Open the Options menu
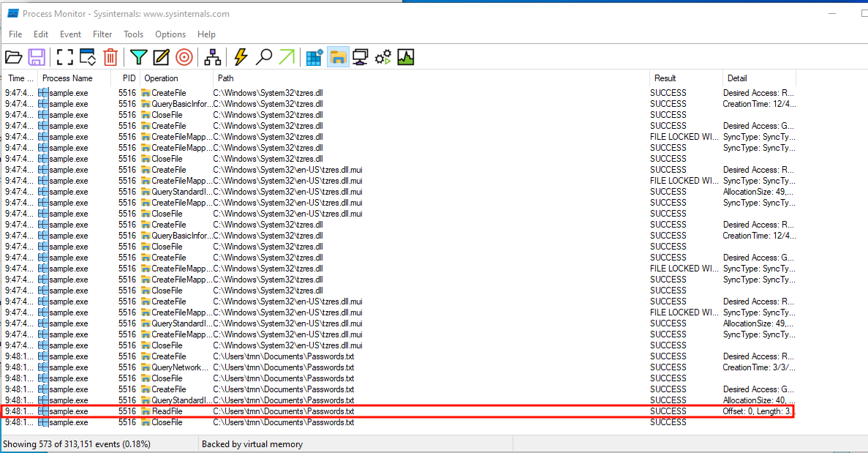 pos(170,34)
